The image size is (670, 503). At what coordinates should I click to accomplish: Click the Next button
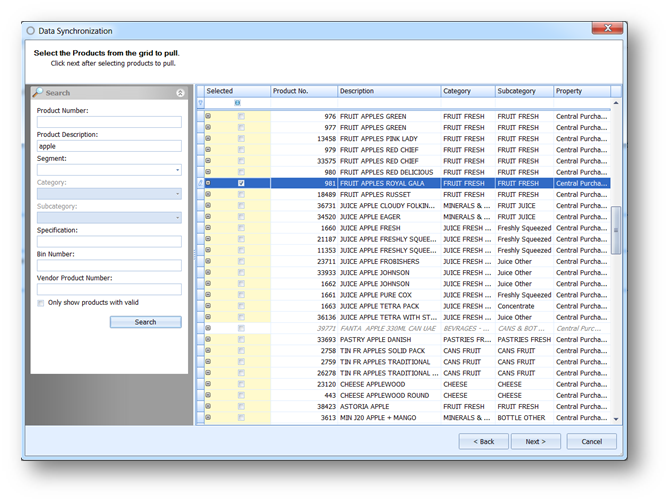click(x=535, y=441)
